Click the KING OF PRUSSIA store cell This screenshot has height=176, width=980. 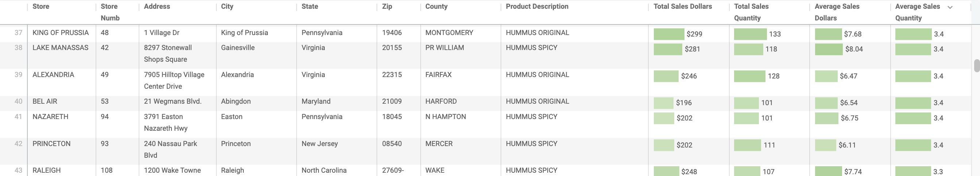pos(61,33)
